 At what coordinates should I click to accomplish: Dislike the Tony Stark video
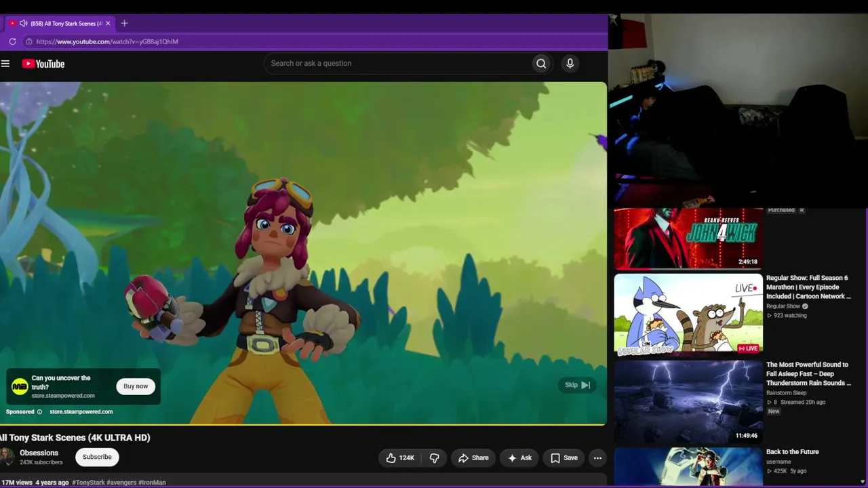point(435,458)
